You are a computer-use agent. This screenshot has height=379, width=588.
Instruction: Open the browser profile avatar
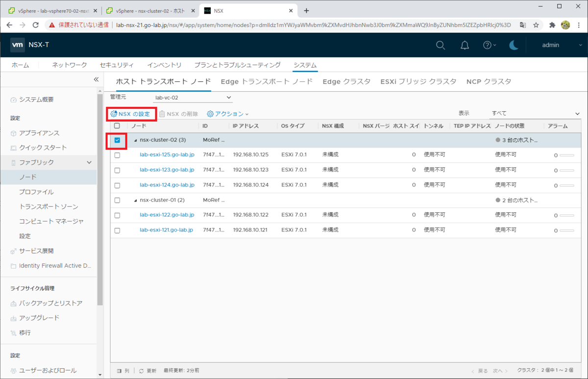(565, 25)
